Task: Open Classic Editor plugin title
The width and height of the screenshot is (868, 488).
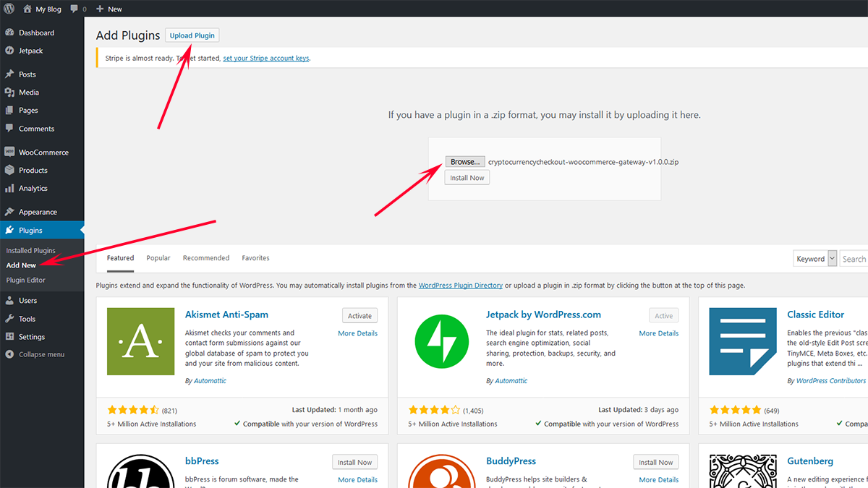Action: click(816, 314)
